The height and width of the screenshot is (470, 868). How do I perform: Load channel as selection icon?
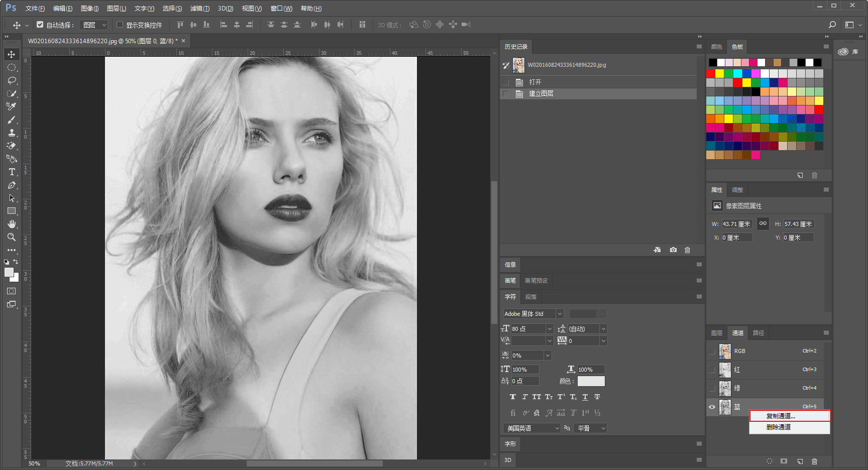[x=770, y=461]
